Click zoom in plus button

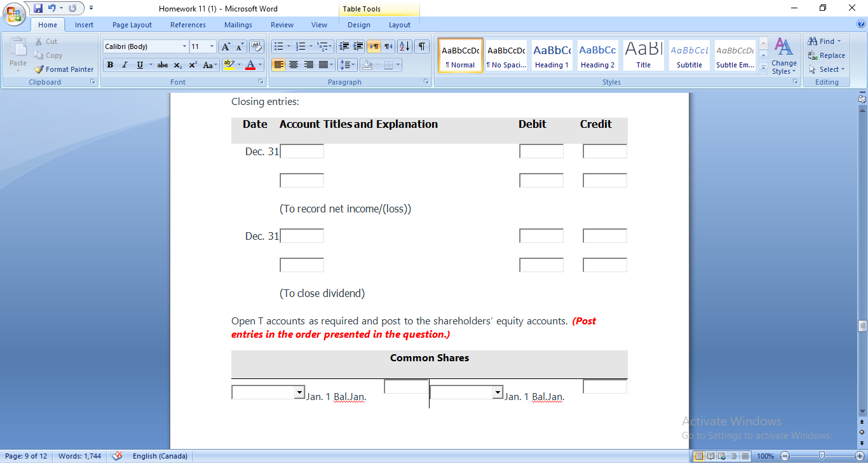[859, 456]
